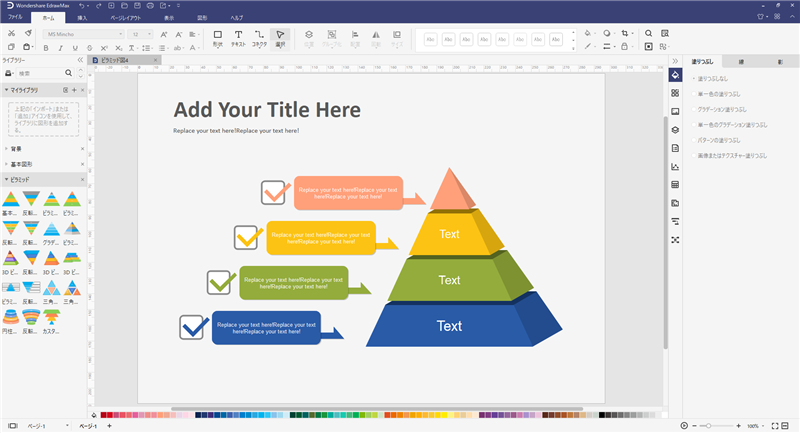The height and width of the screenshot is (433, 800).
Task: Click the library search input field
Action: point(45,73)
